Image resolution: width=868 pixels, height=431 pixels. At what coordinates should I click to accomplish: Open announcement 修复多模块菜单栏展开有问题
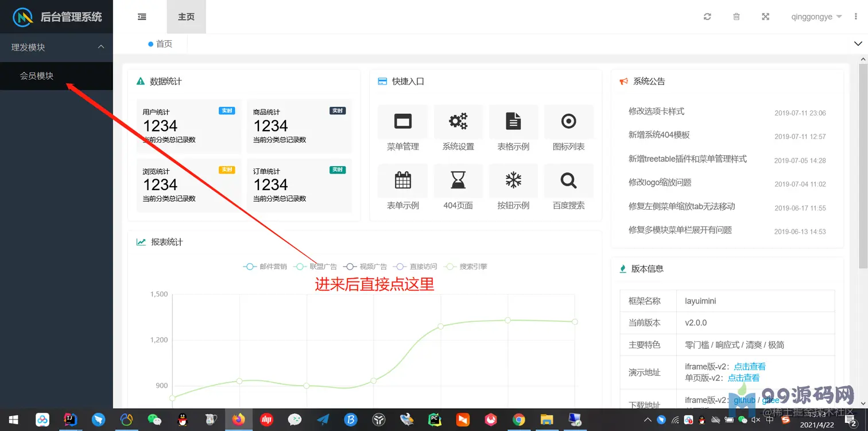point(680,230)
